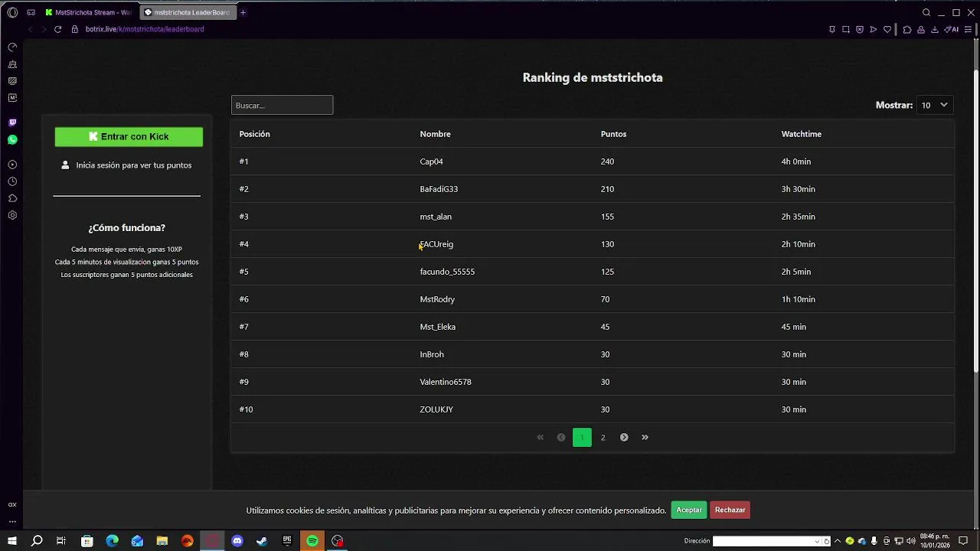Screen dimensions: 980x551
Task: Select the mst_alan name cell
Action: coord(436,217)
